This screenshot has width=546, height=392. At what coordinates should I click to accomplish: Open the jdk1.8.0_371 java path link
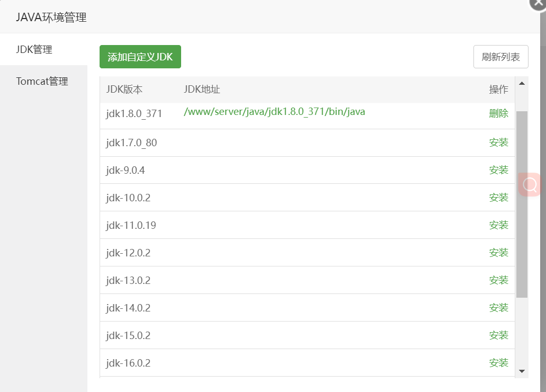(x=274, y=112)
